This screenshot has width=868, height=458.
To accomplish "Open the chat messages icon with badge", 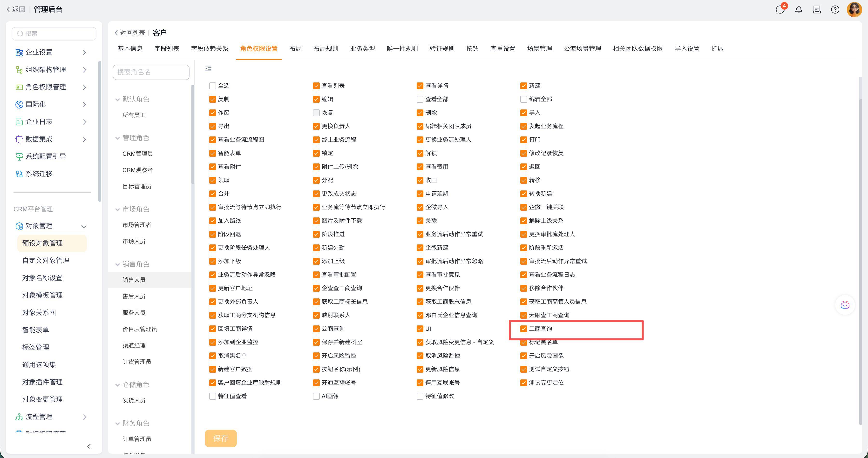I will [x=780, y=9].
